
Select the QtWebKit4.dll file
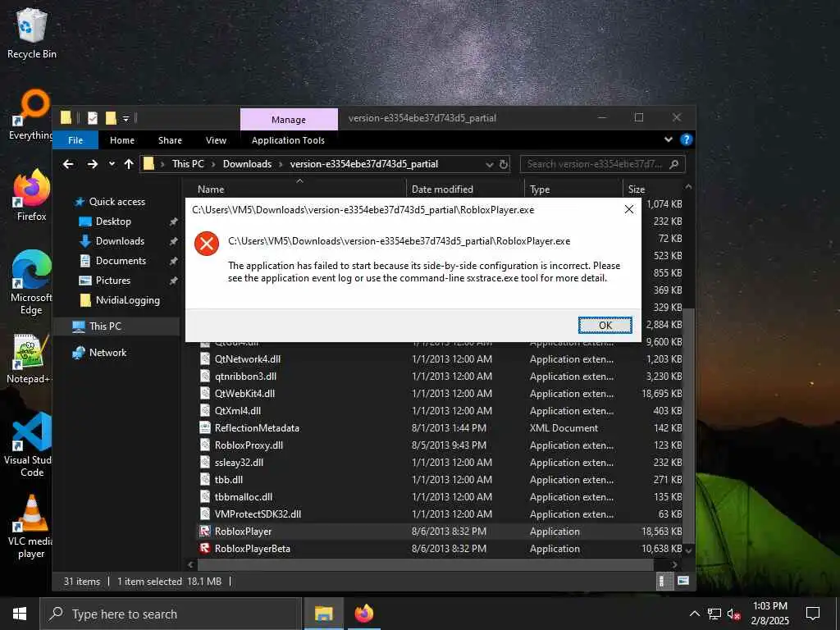[x=244, y=393]
